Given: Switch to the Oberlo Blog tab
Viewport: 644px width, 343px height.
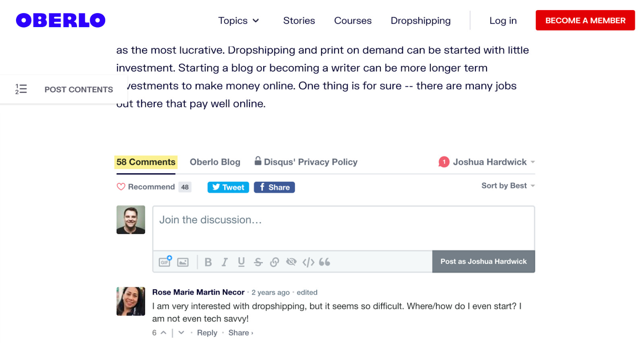Looking at the screenshot, I should pos(215,162).
